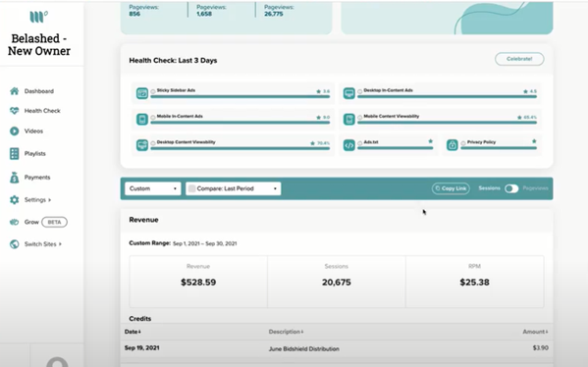This screenshot has width=588, height=367.
Task: Click the Celebrate! button
Action: pos(519,59)
